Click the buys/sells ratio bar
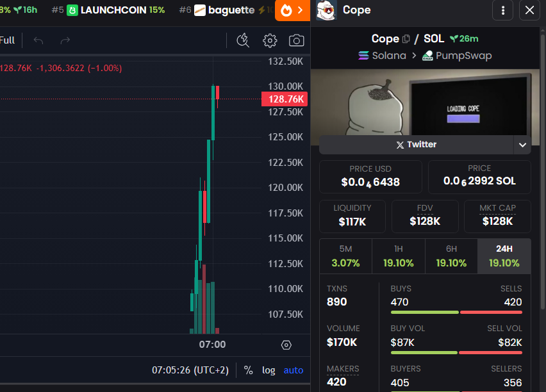Image resolution: width=546 pixels, height=392 pixels. tap(456, 313)
